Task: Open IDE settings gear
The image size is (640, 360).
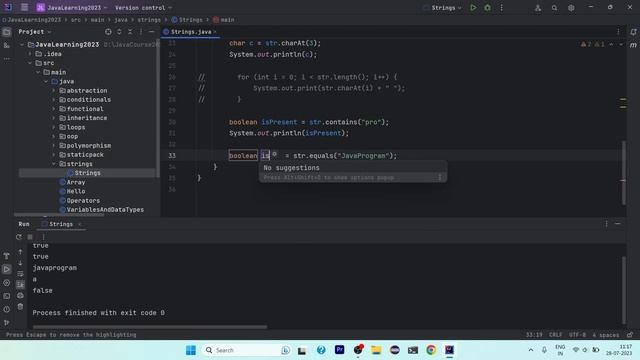Action: click(571, 8)
